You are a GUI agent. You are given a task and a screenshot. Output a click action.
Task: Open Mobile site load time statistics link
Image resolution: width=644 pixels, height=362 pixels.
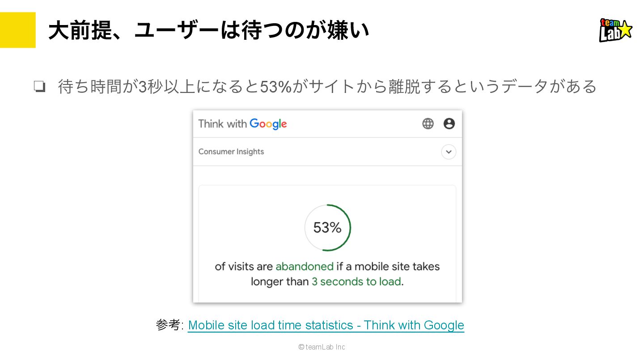click(x=326, y=325)
